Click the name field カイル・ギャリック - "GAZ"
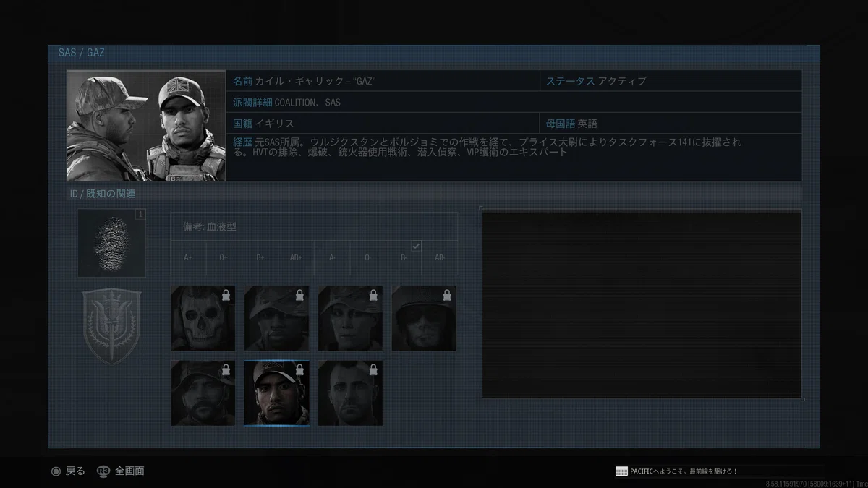Image resolution: width=868 pixels, height=488 pixels. point(383,81)
